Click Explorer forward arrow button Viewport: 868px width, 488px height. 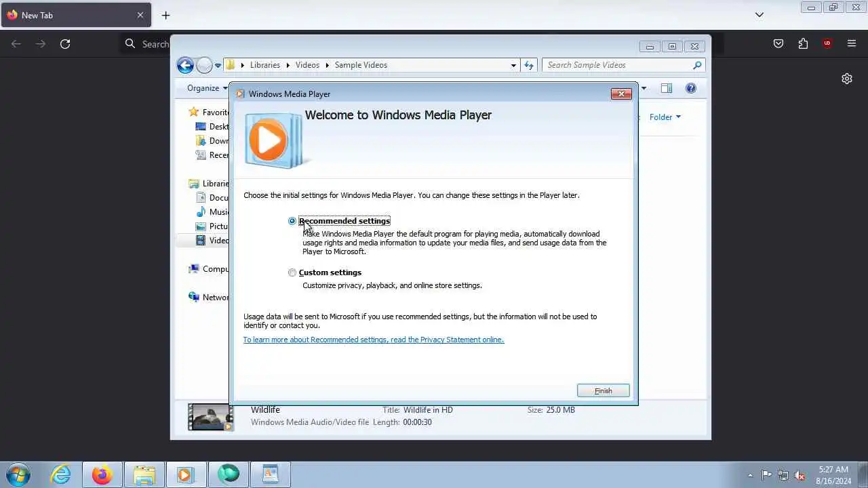click(x=204, y=65)
